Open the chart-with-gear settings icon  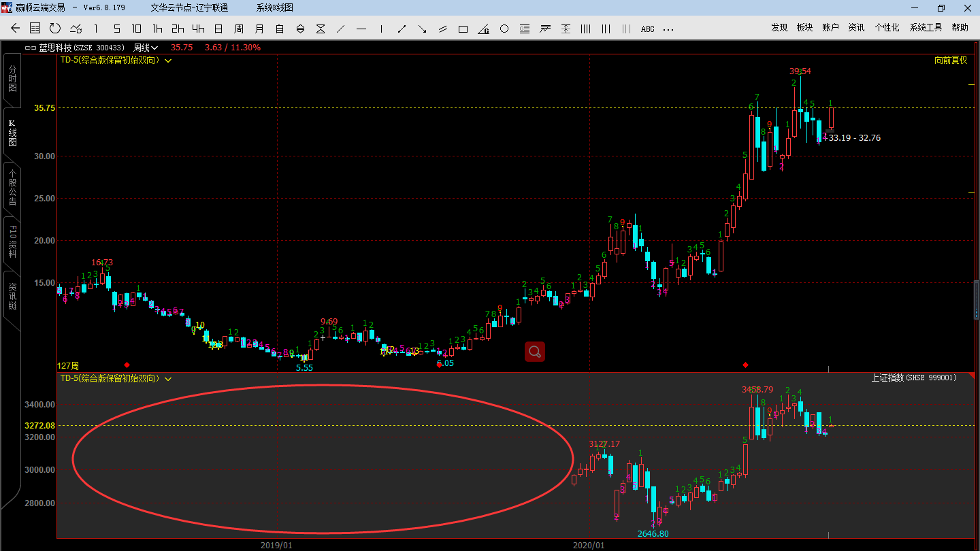[x=76, y=29]
